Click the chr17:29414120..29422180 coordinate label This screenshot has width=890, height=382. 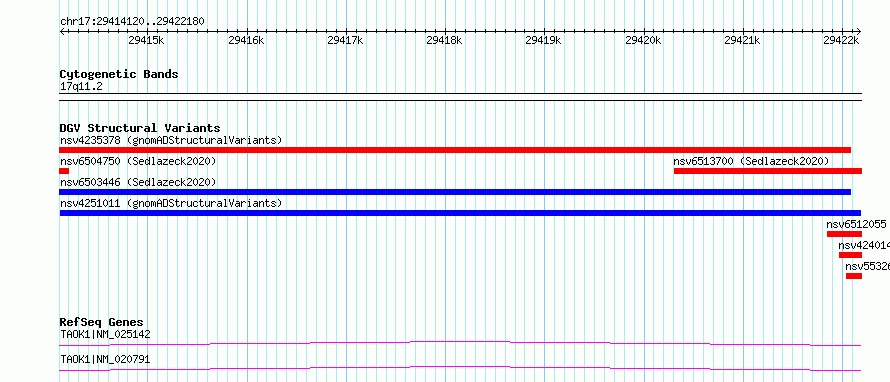point(132,22)
